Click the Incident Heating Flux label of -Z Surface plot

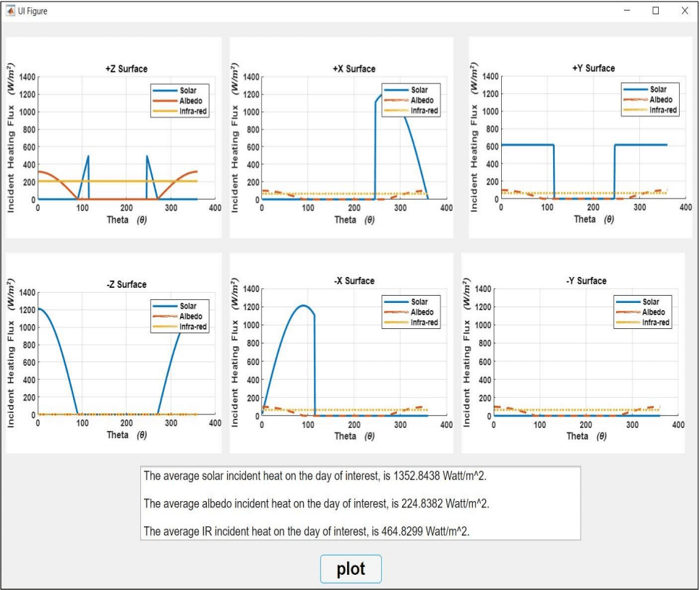tap(12, 353)
